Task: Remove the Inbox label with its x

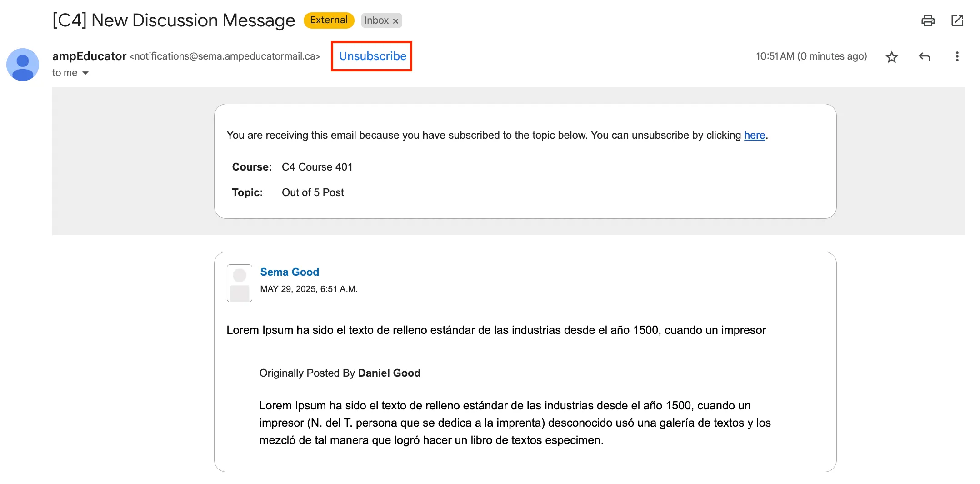Action: pyautogui.click(x=395, y=21)
